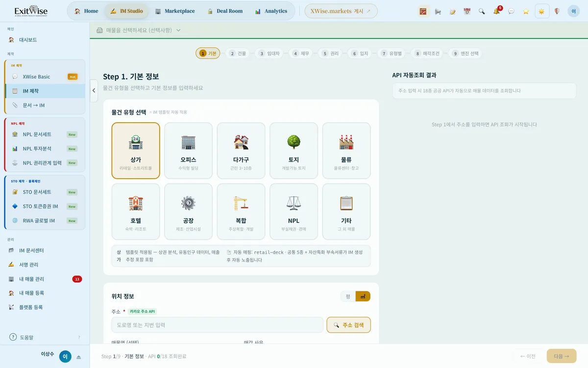Select 토지 property type card
This screenshot has height=368, width=588.
pyautogui.click(x=294, y=151)
